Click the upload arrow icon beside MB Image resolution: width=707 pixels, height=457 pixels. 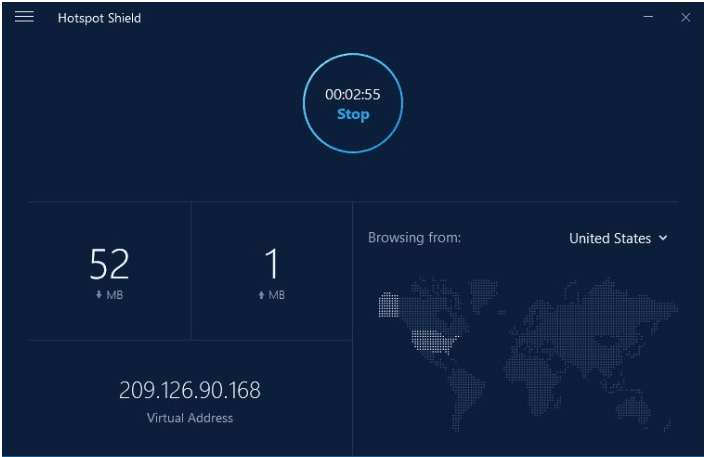(261, 295)
